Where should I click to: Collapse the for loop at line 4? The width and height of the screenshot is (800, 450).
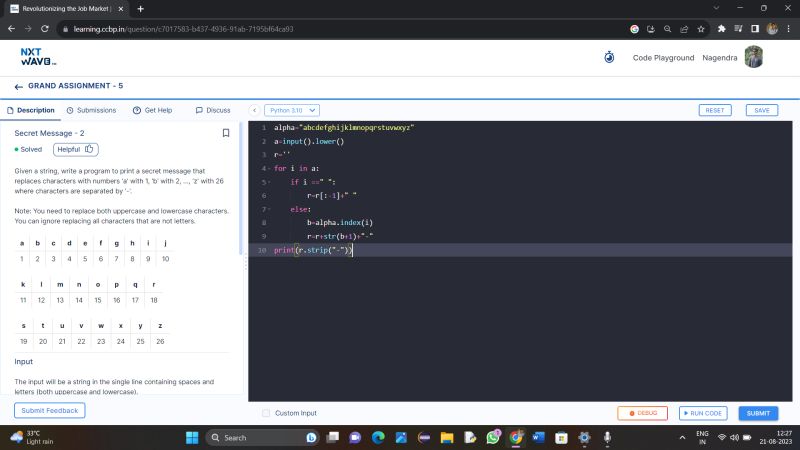(x=268, y=169)
